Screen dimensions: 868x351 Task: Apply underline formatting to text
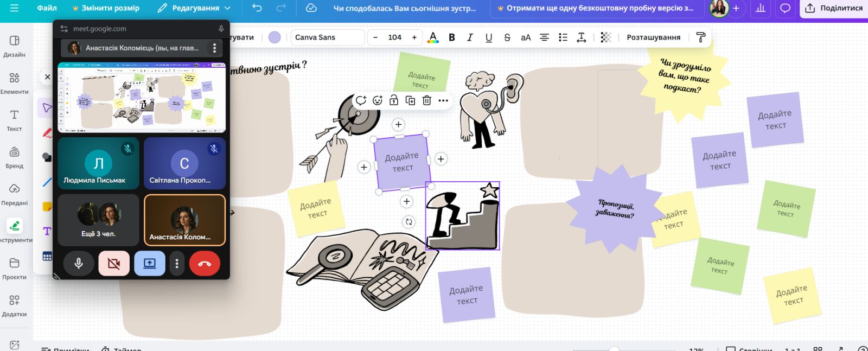pyautogui.click(x=489, y=37)
